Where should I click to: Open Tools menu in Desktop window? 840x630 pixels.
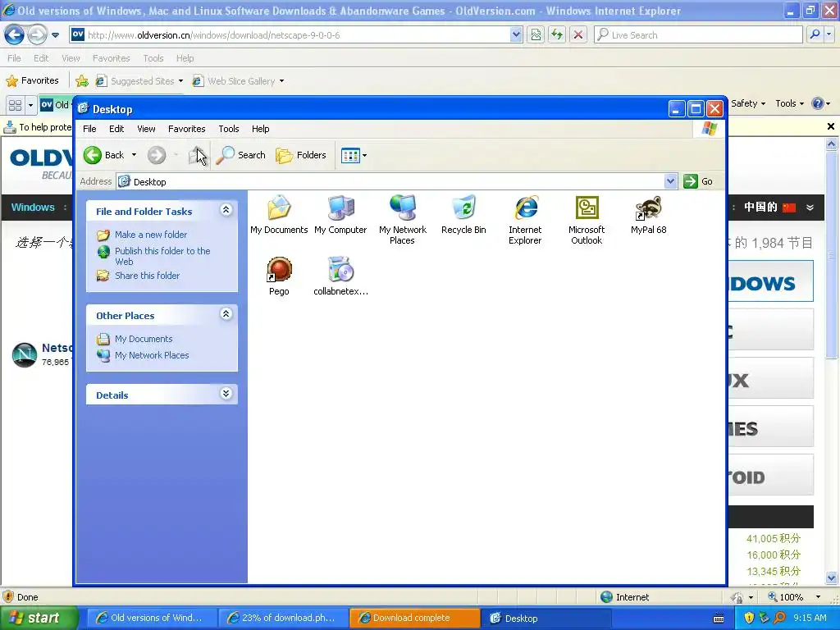pos(229,129)
